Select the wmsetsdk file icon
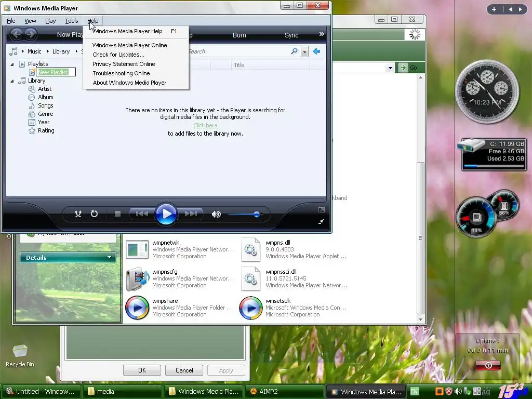532x399 pixels. [251, 308]
